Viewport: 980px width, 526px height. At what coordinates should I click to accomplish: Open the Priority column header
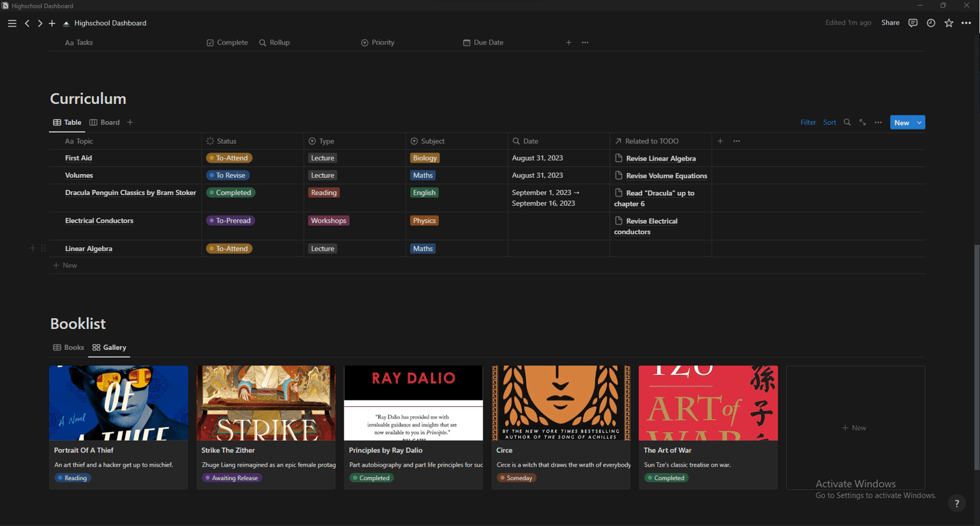pos(378,43)
